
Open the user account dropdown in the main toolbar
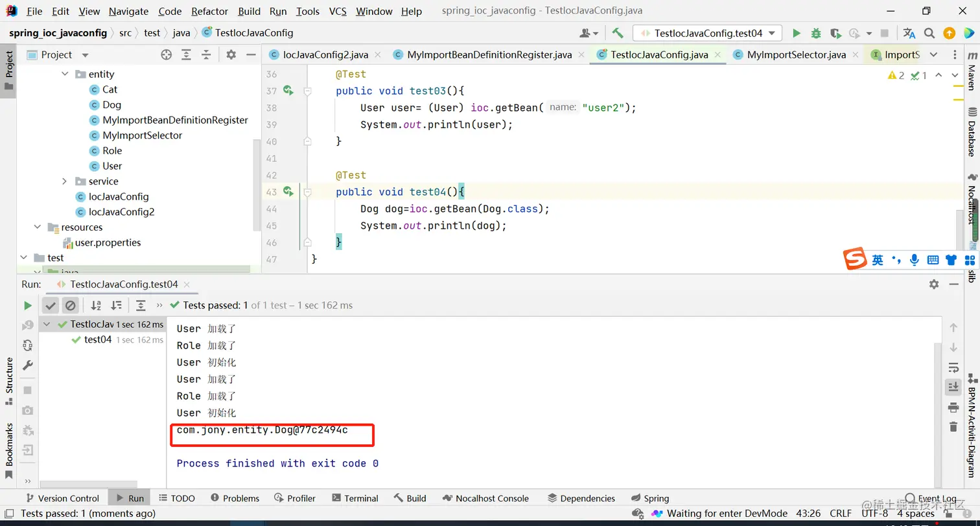click(x=589, y=33)
